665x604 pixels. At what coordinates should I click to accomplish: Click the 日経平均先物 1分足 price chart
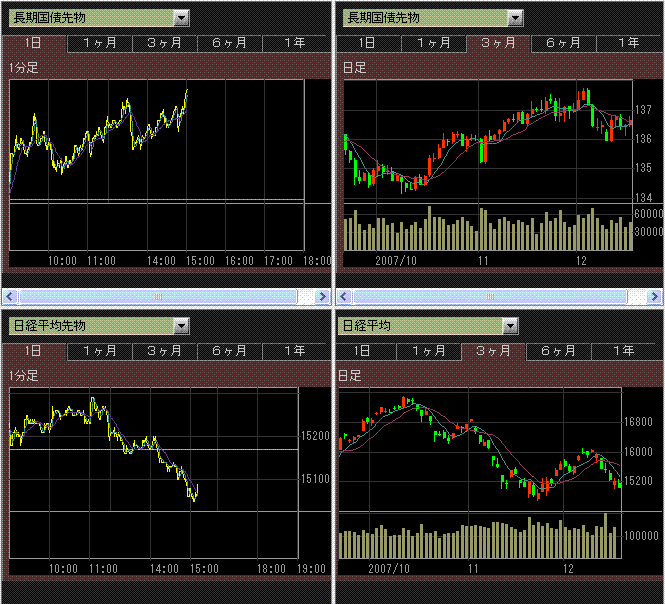(150, 450)
